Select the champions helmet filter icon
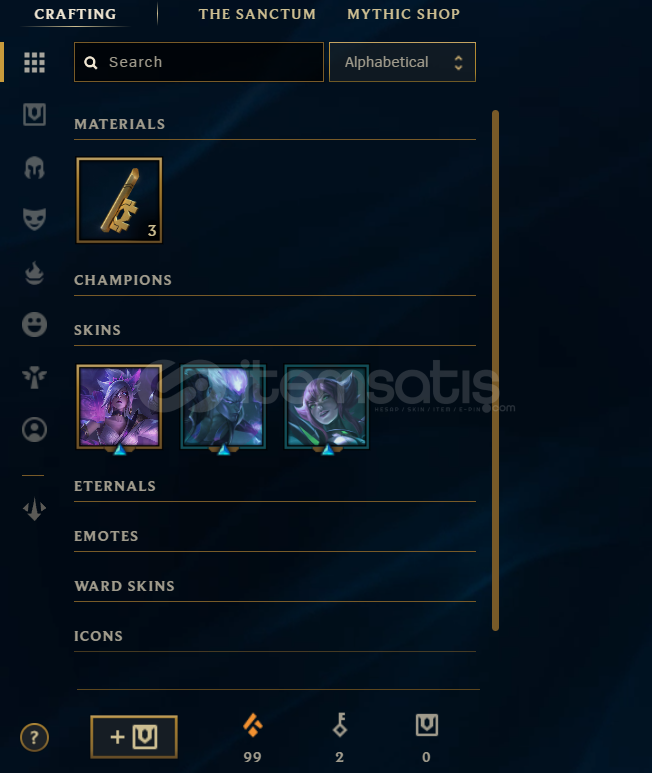This screenshot has width=652, height=773. click(x=34, y=168)
